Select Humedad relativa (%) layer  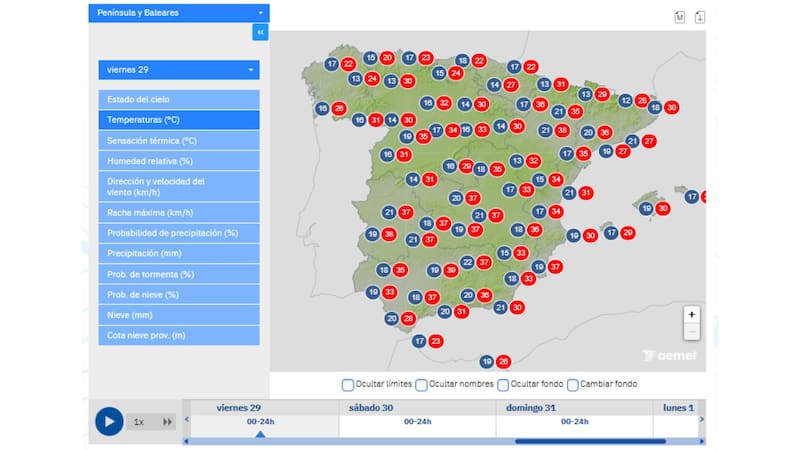(x=179, y=161)
